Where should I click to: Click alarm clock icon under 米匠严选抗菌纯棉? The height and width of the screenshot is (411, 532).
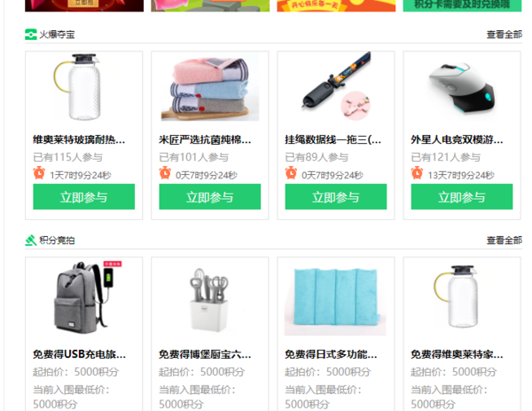pos(165,173)
